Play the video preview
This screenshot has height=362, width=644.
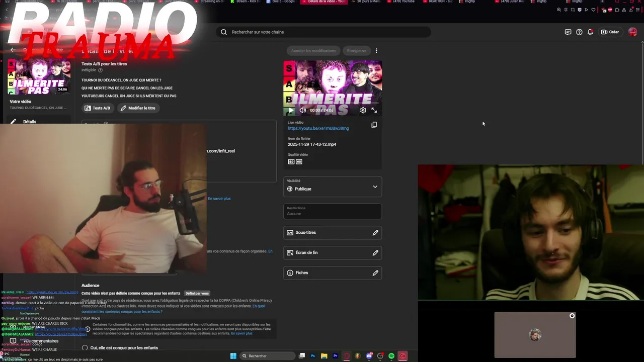click(x=290, y=110)
